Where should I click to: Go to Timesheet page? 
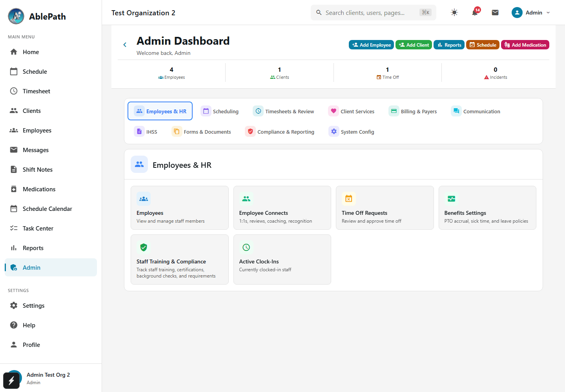pyautogui.click(x=51, y=91)
